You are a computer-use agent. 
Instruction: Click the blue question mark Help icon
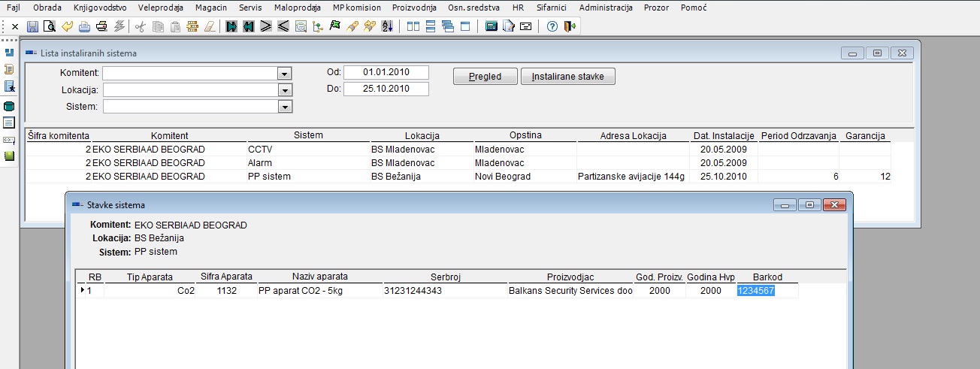[552, 26]
